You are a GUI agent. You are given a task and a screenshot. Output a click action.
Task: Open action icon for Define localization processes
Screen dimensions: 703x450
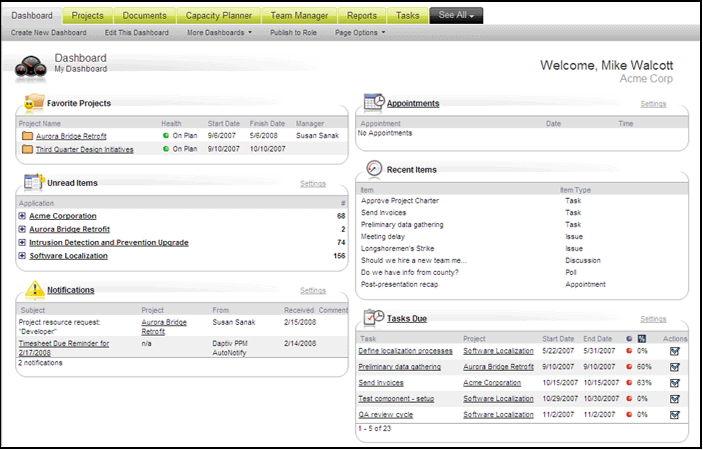(674, 351)
